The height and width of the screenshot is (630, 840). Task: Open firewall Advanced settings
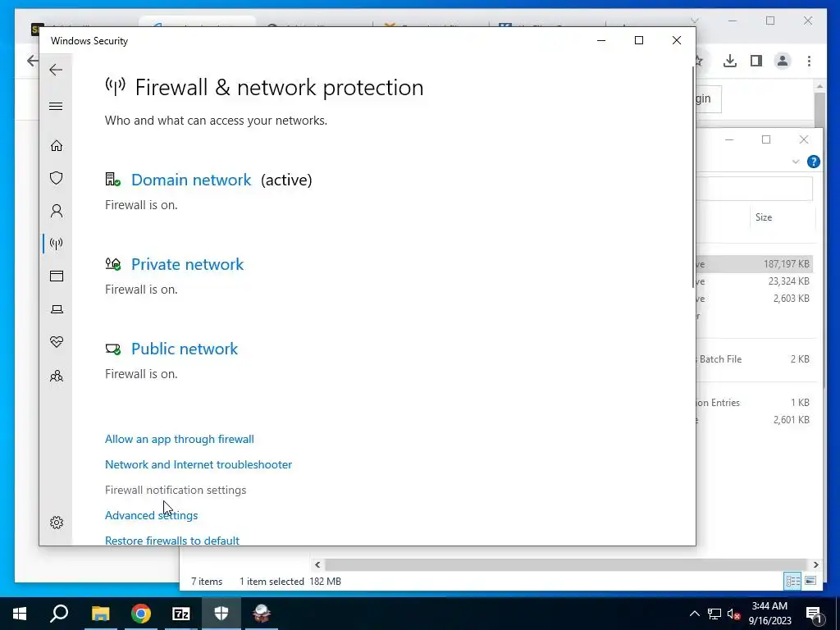click(151, 515)
